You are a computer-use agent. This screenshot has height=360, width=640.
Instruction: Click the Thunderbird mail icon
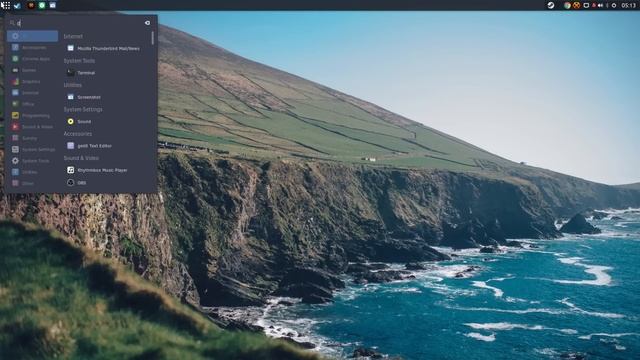click(71, 48)
